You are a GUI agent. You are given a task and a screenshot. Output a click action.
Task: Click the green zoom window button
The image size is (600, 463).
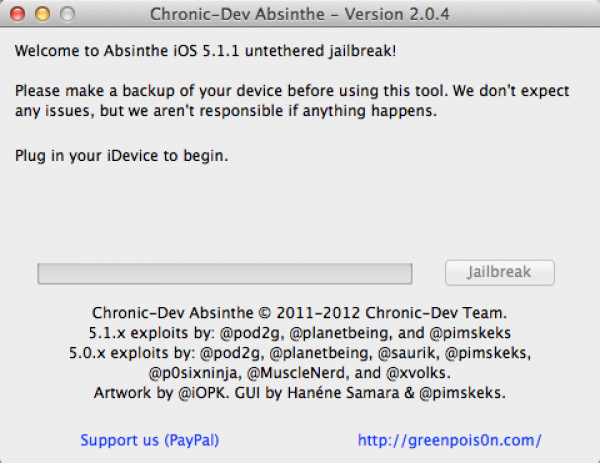66,15
